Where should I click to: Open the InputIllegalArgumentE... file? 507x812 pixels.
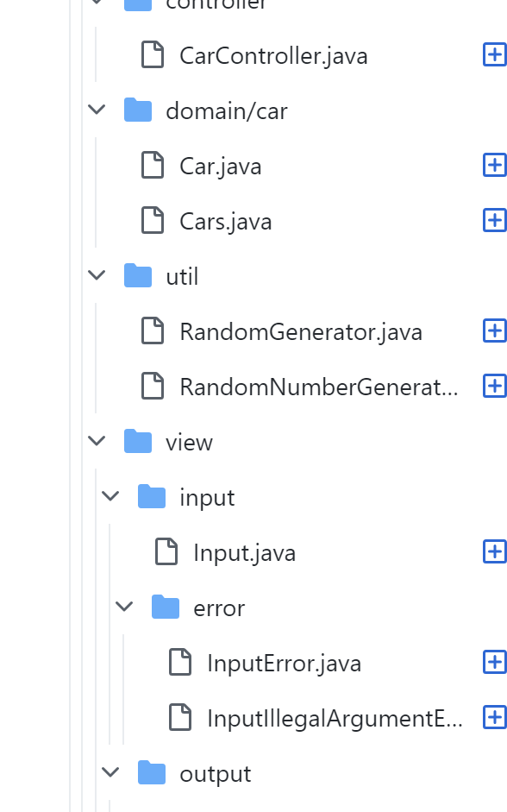(x=335, y=719)
